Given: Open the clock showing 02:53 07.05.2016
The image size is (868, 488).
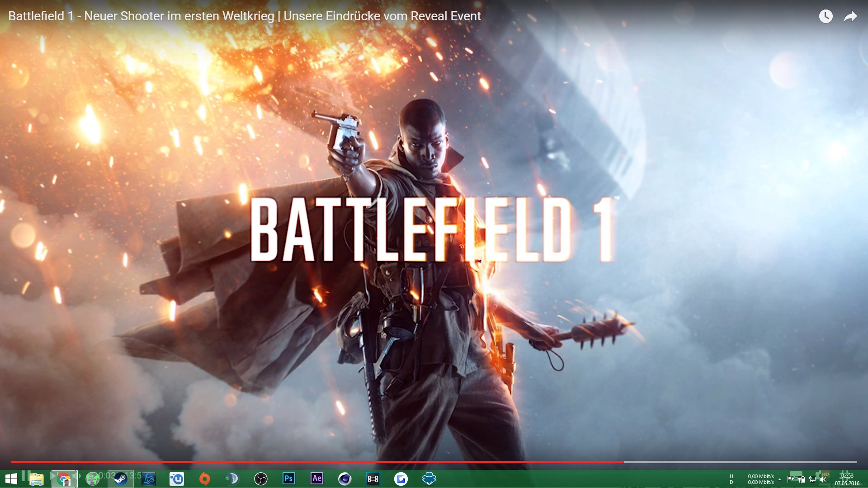Looking at the screenshot, I should click(x=847, y=479).
